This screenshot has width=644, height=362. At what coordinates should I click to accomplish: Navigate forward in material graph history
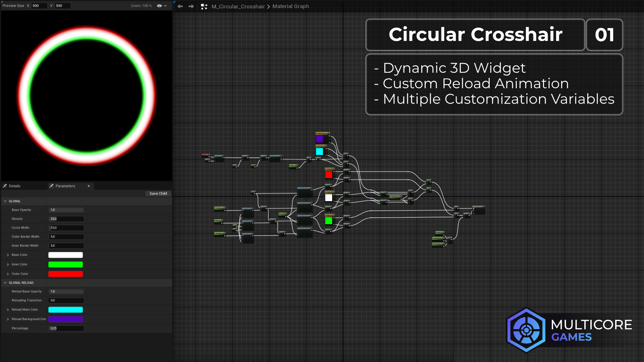191,6
